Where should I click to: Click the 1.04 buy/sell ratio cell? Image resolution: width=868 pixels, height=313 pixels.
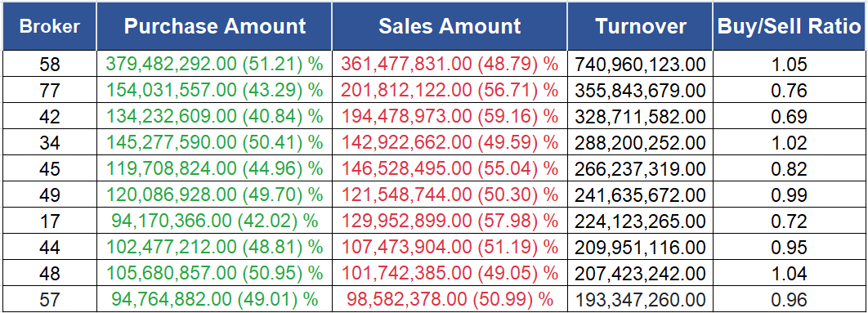pyautogui.click(x=790, y=274)
